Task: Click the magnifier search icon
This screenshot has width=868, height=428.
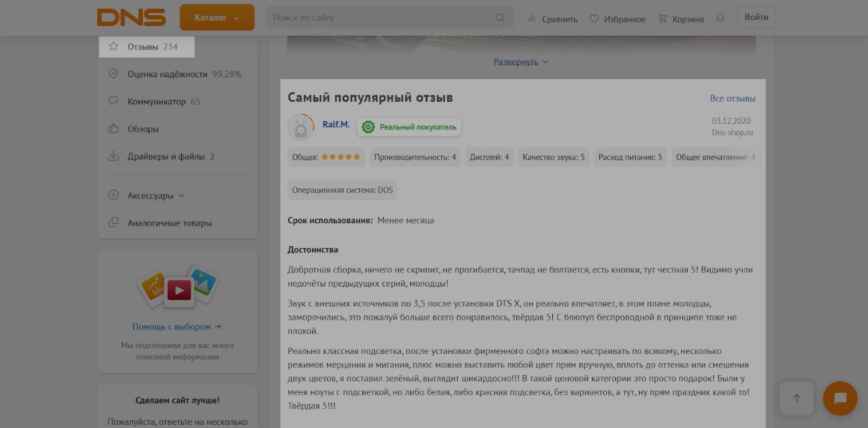Action: coord(500,18)
